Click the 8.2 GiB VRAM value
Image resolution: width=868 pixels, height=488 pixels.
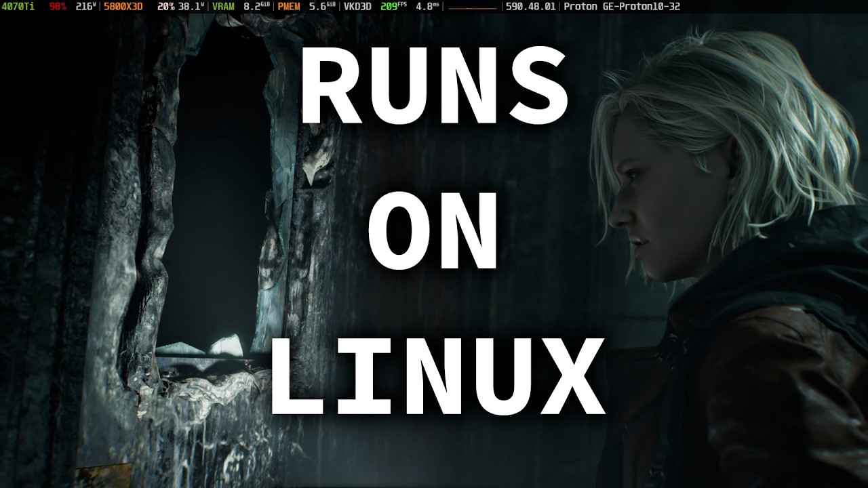(x=256, y=7)
